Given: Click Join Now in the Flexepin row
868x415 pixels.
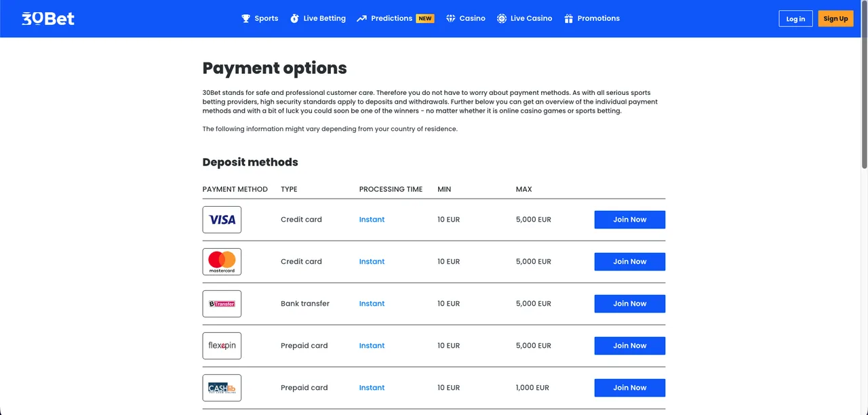Looking at the screenshot, I should pyautogui.click(x=630, y=346).
